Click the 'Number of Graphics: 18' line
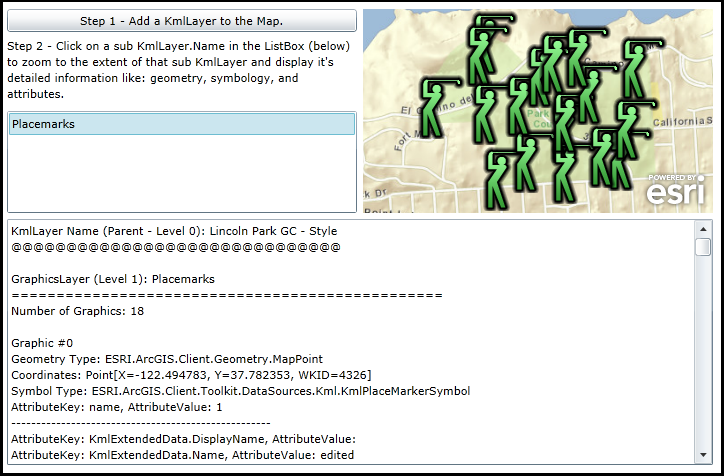This screenshot has height=476, width=724. pos(78,311)
